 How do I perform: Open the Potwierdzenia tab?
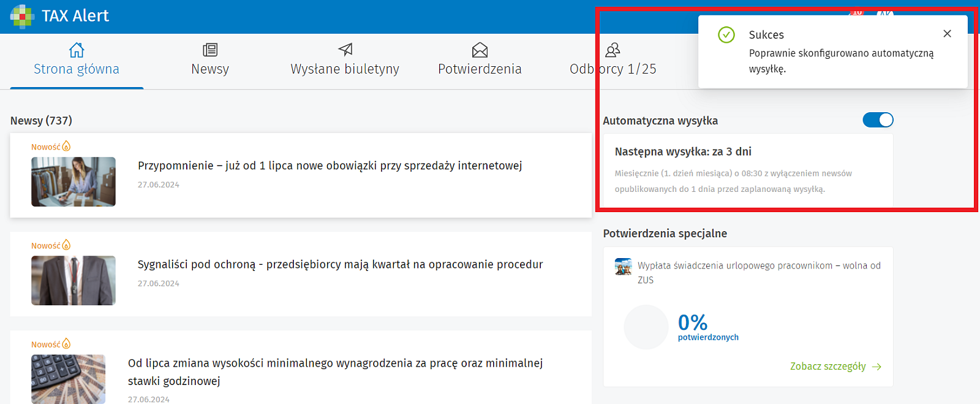pyautogui.click(x=480, y=61)
